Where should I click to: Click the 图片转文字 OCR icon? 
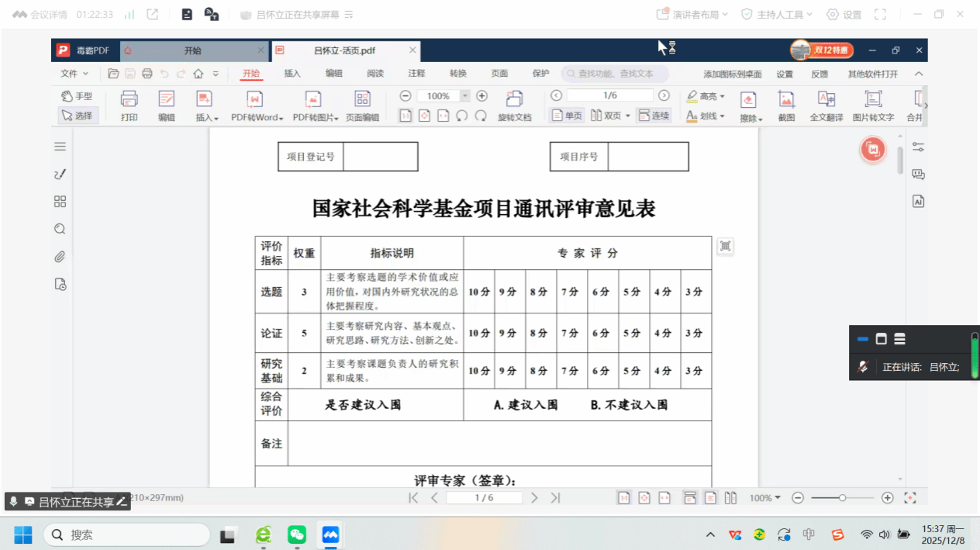point(873,106)
